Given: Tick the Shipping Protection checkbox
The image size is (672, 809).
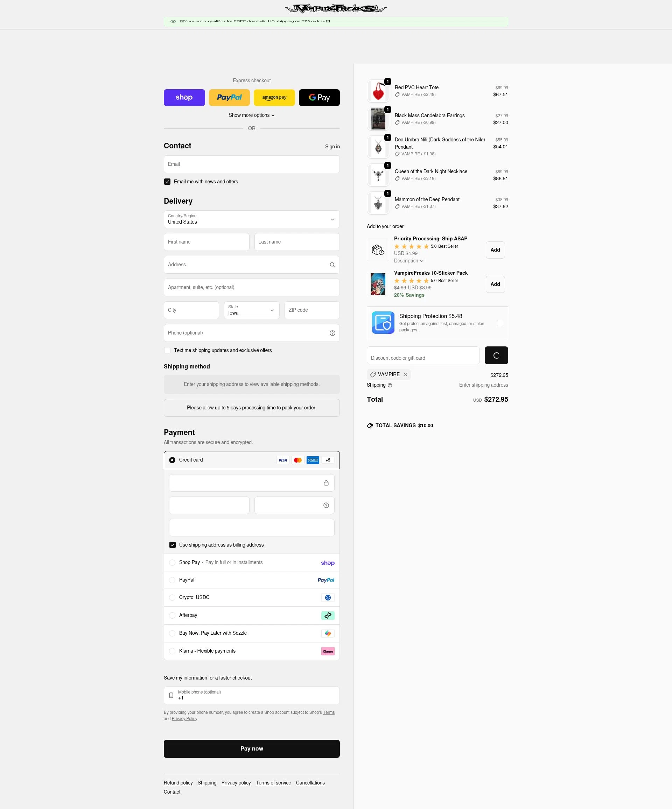Looking at the screenshot, I should pos(500,323).
